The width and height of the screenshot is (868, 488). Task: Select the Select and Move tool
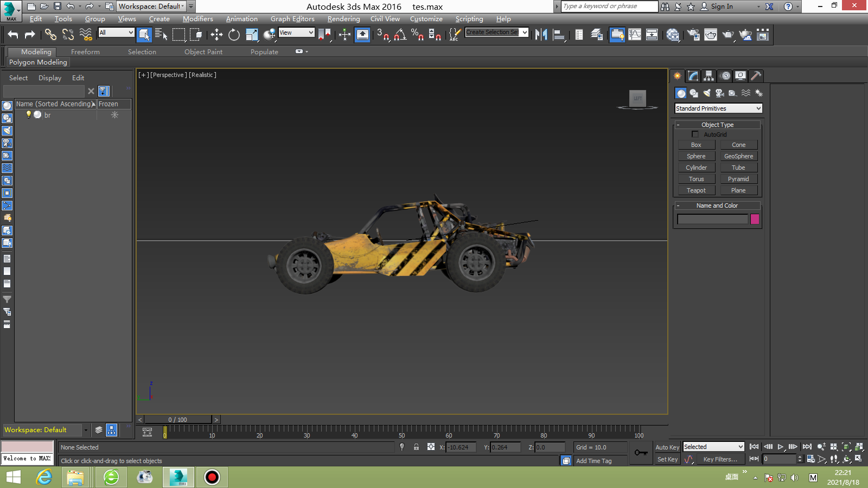[x=216, y=35]
